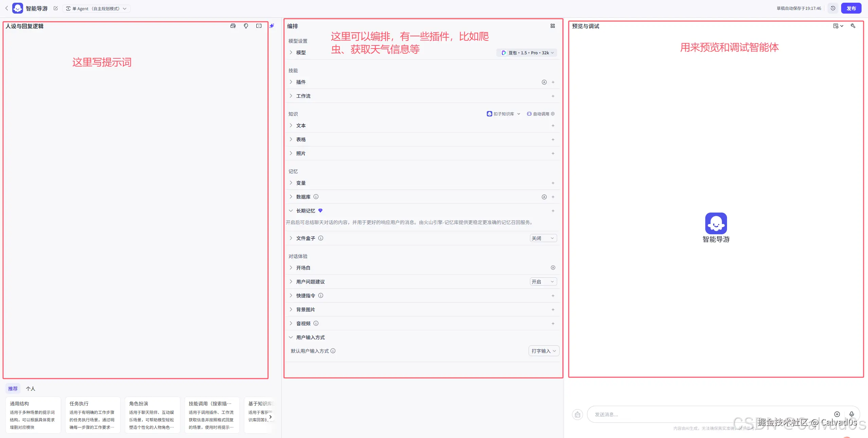This screenshot has width=868, height=438.
Task: Open the prompt library icon in persona panel
Action: pos(233,26)
